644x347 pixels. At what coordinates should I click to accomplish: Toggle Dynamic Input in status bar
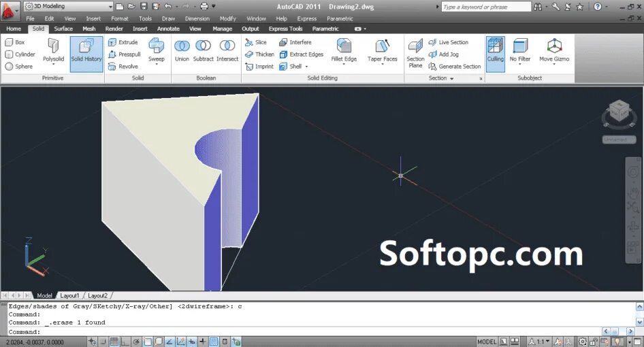[191, 342]
